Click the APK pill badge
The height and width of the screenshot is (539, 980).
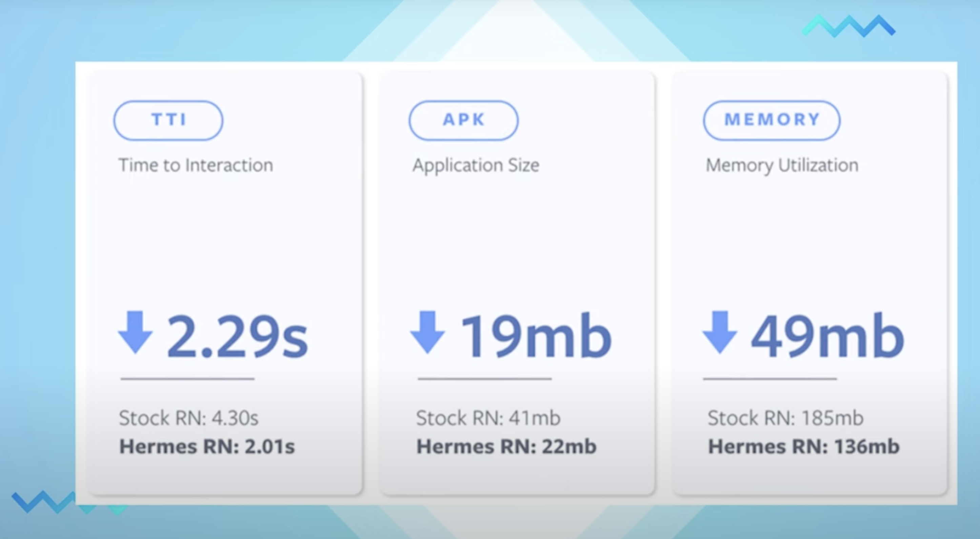[463, 120]
